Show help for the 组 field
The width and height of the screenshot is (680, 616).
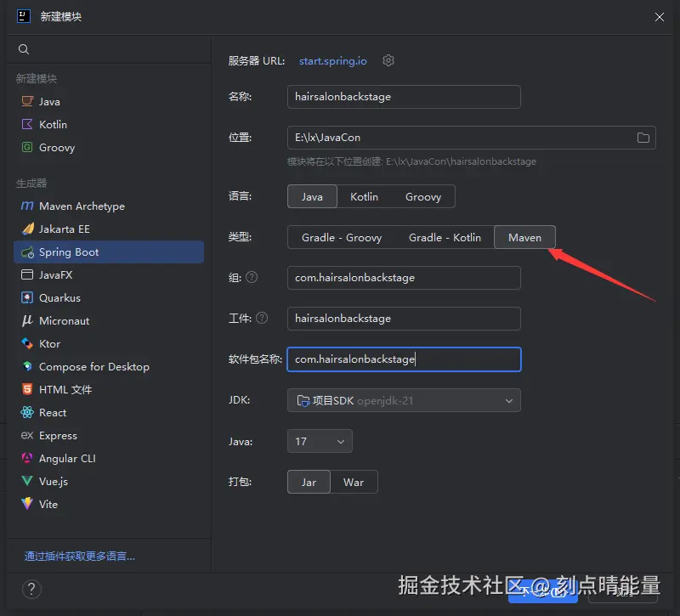252,278
